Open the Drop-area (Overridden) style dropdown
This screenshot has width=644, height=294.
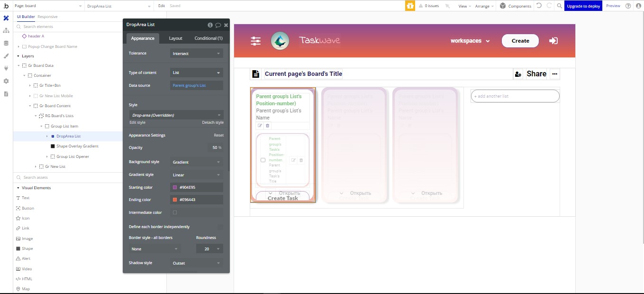(x=176, y=115)
